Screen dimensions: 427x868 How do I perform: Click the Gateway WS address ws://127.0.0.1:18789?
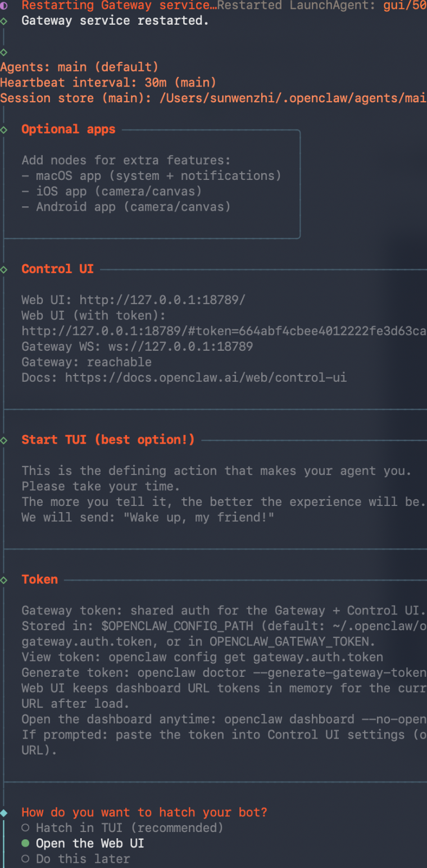180,347
